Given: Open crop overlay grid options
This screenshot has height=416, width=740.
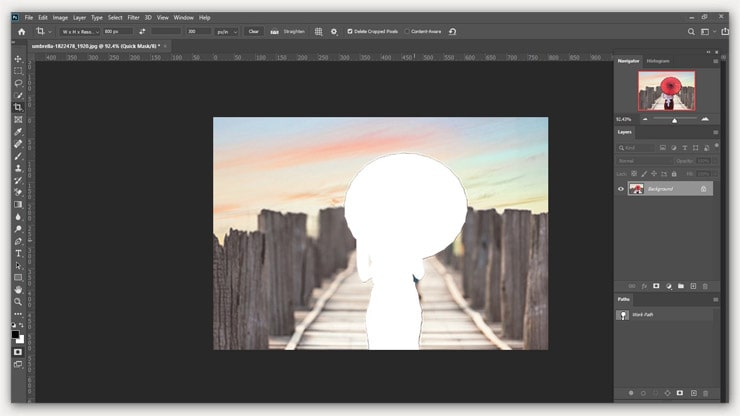Looking at the screenshot, I should (x=318, y=32).
